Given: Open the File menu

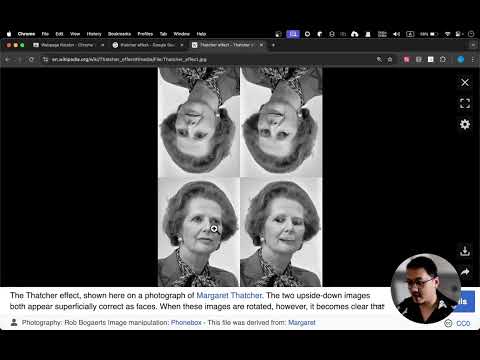Looking at the screenshot, I should click(45, 34).
